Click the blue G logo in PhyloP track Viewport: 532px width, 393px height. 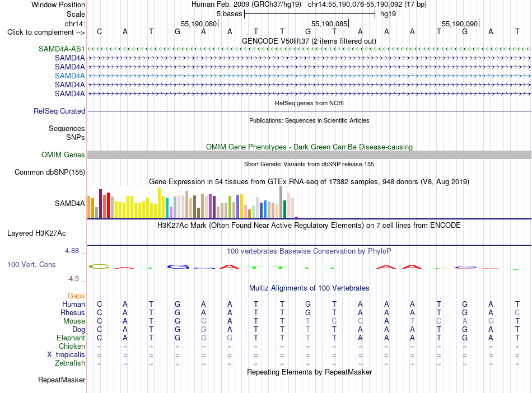[x=178, y=267]
